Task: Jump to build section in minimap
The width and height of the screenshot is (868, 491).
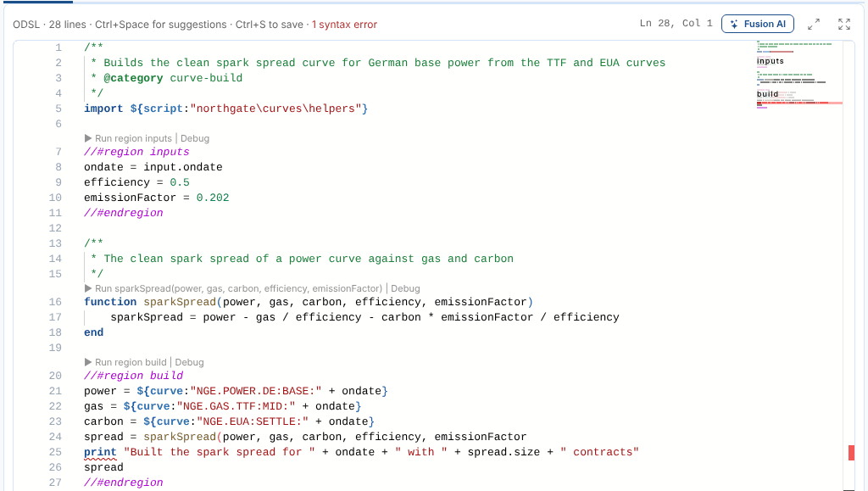Action: 767,94
